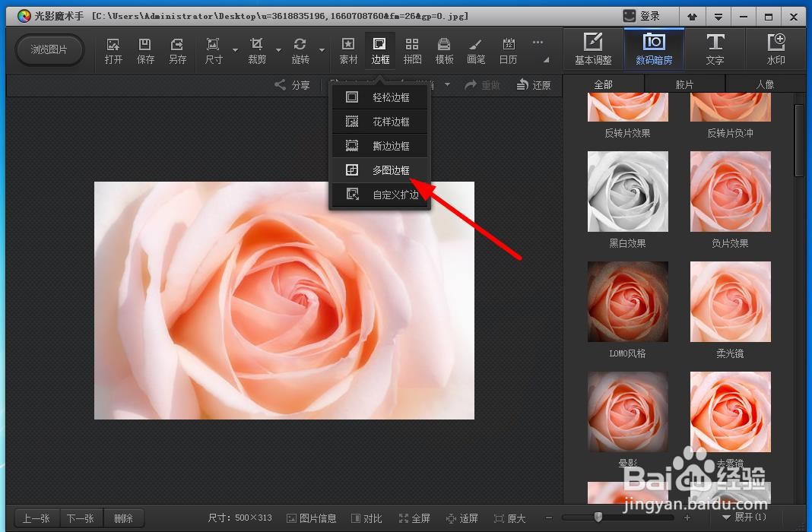The width and height of the screenshot is (812, 532).
Task: Click the 浏览图片 browse button
Action: [x=49, y=49]
